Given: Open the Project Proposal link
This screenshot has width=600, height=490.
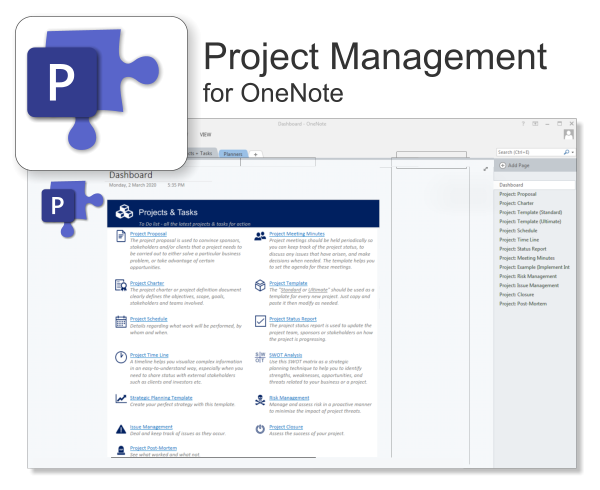Looking at the screenshot, I should click(148, 234).
